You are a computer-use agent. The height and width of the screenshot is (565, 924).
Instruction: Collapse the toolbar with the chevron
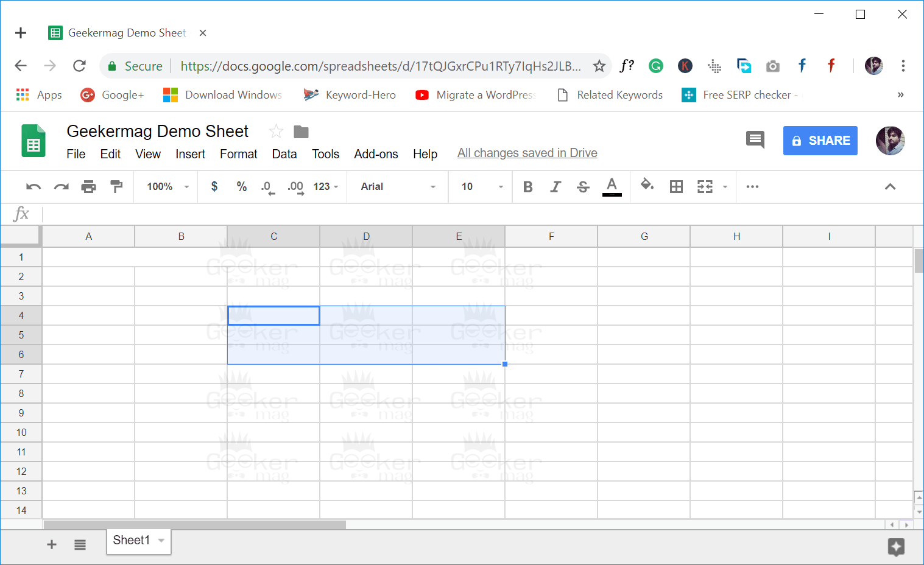tap(890, 187)
